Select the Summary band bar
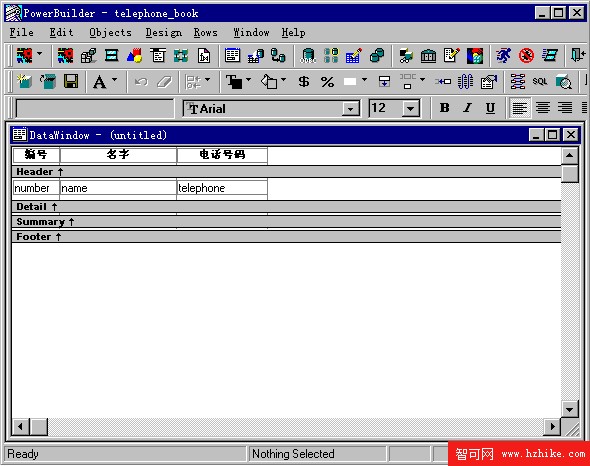 [x=286, y=222]
